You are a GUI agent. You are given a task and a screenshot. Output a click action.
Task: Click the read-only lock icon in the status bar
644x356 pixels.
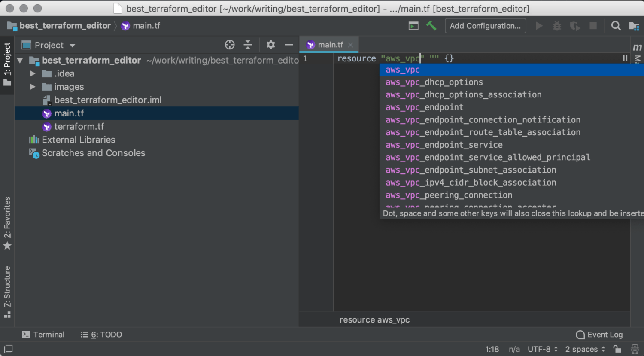[x=617, y=349]
